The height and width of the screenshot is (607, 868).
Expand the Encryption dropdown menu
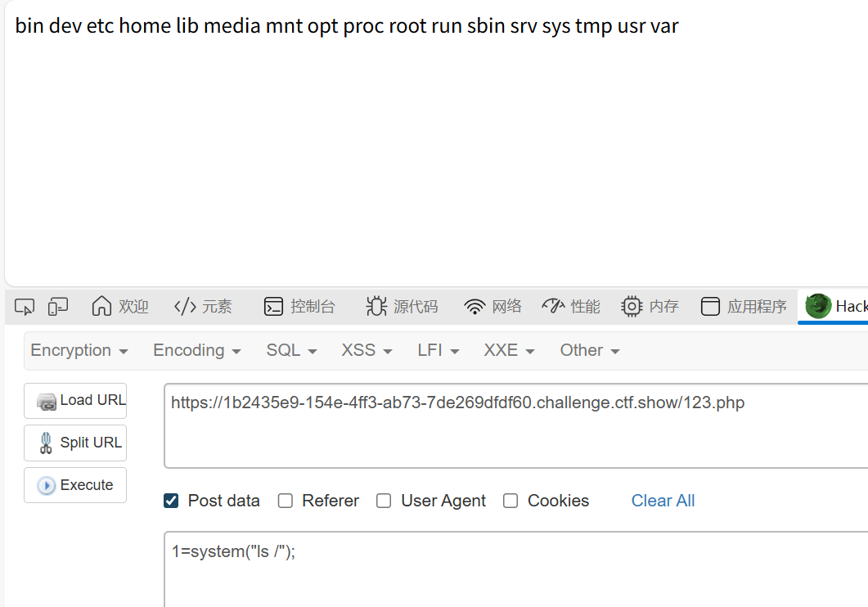tap(79, 350)
